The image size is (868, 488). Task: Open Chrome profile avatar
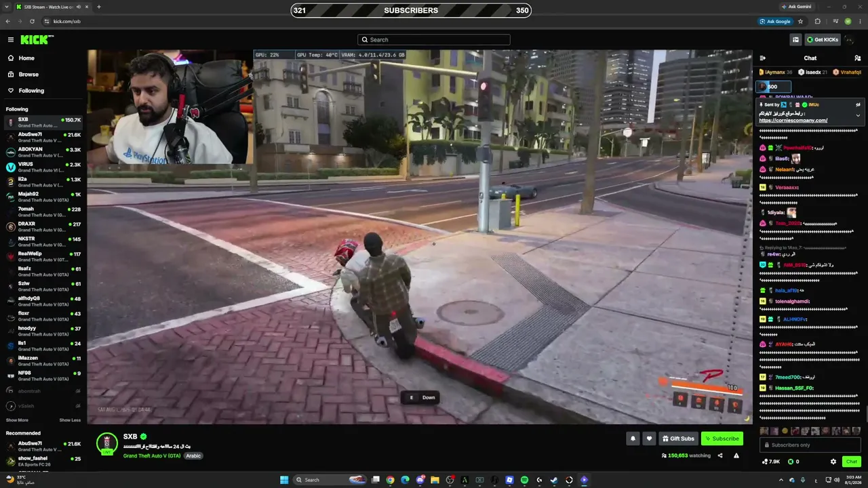click(848, 21)
